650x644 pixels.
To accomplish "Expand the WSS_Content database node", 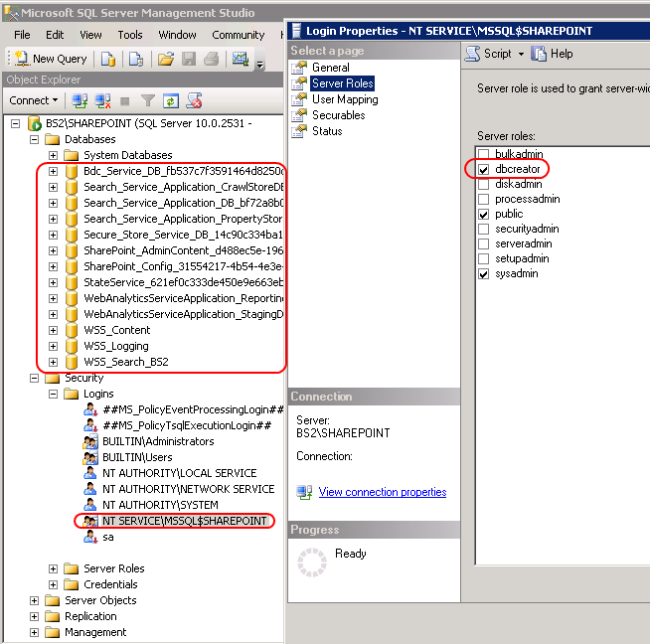I will coord(53,330).
